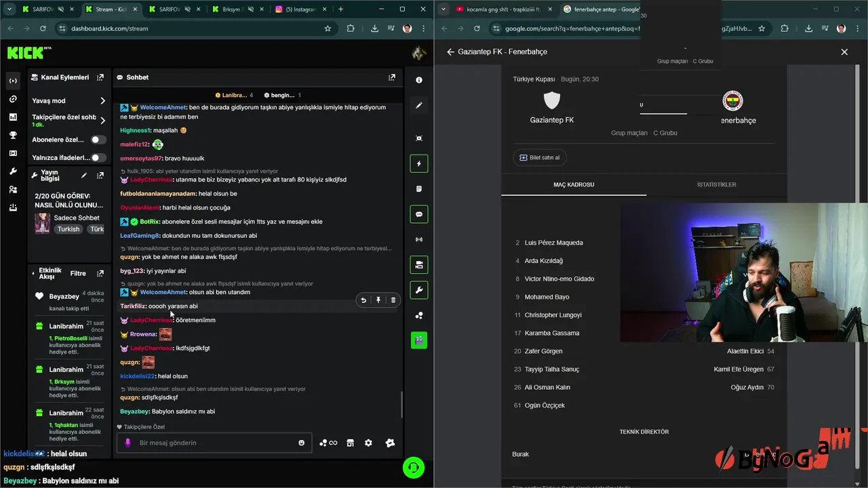Click the green clapperboard clip icon
This screenshot has height=488, width=868.
pos(419,340)
